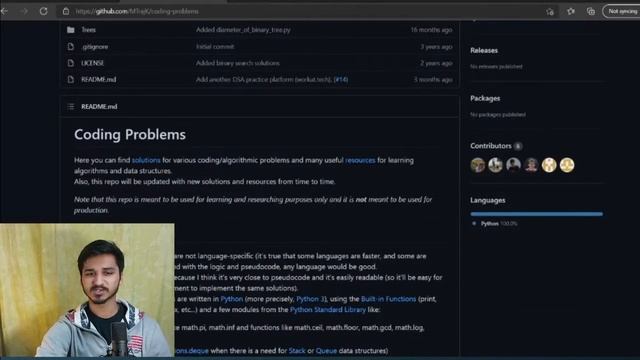640x360 pixels.
Task: Click the README.md file icon in the list
Action: [71, 79]
